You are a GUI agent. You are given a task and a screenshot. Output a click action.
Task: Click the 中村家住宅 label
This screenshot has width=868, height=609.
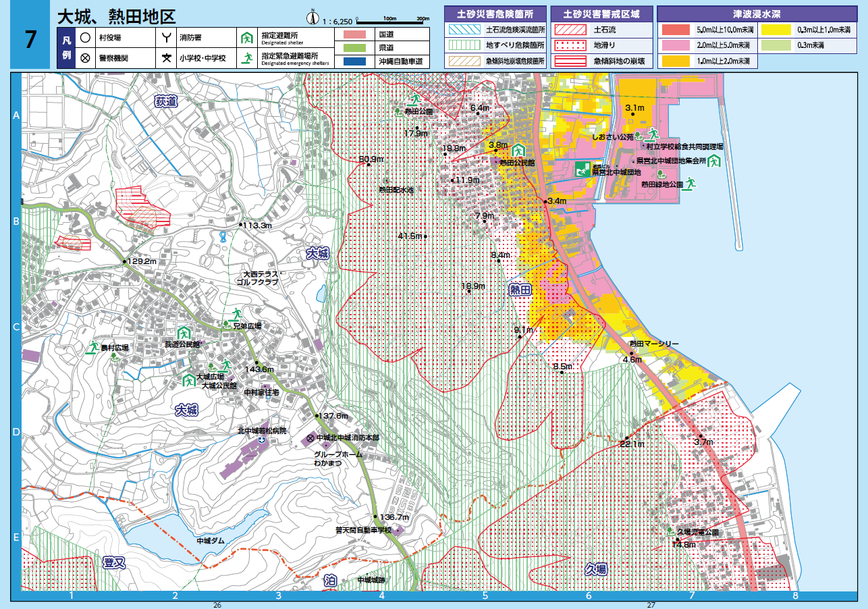262,392
